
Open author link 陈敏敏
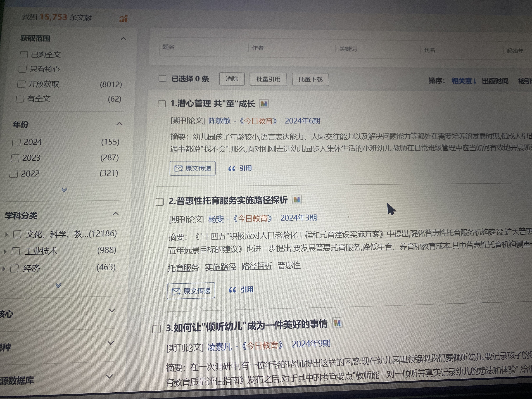(219, 121)
